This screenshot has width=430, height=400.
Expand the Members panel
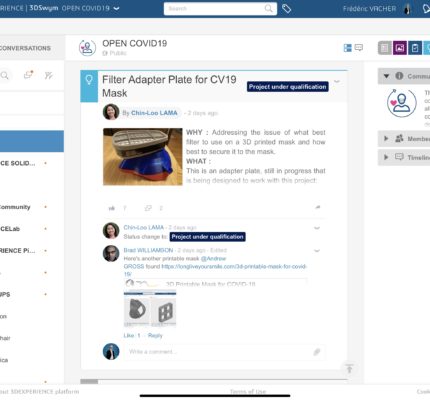click(x=386, y=138)
